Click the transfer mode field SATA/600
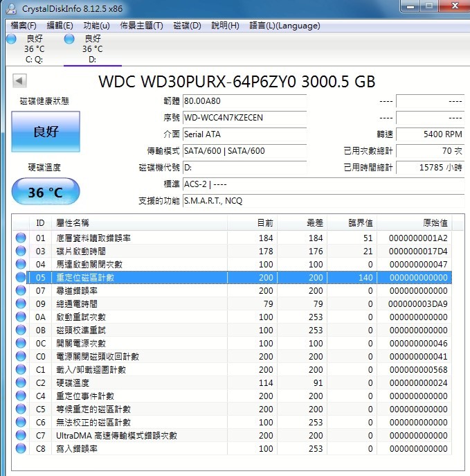 coord(244,151)
